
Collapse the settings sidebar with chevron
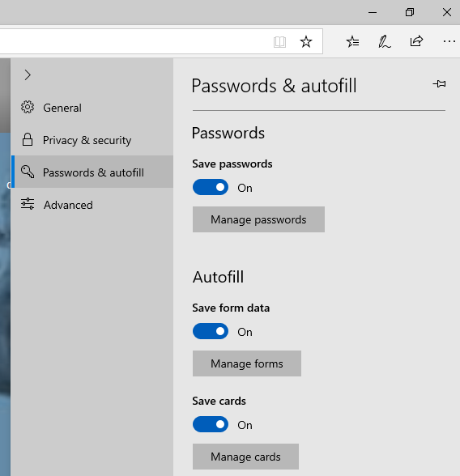coord(28,75)
